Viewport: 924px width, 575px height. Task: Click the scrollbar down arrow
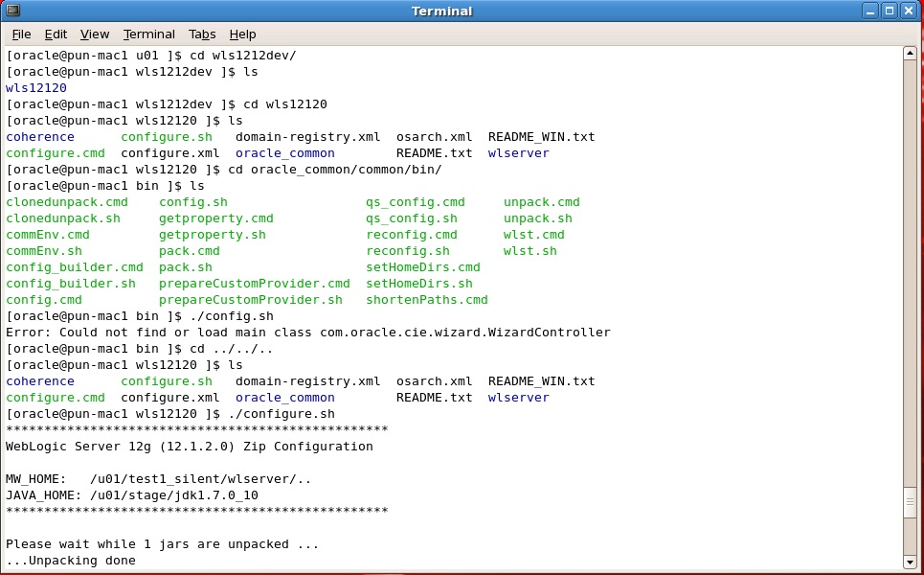(x=910, y=562)
